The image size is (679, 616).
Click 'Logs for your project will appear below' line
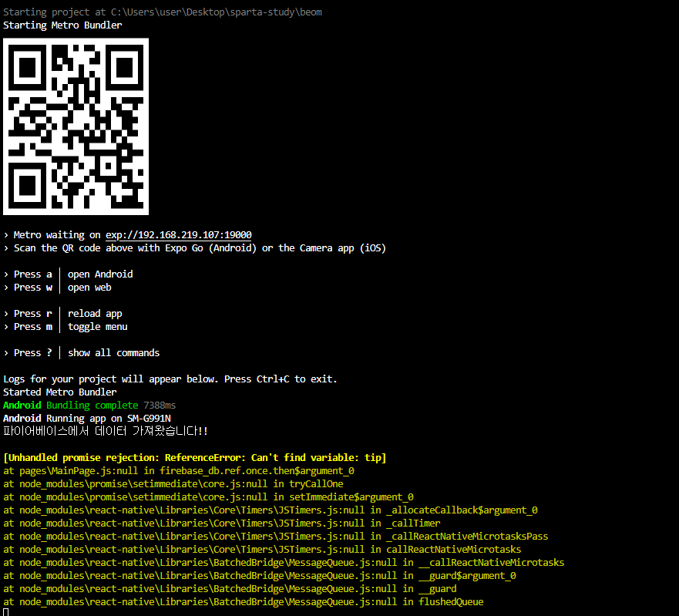(x=170, y=379)
